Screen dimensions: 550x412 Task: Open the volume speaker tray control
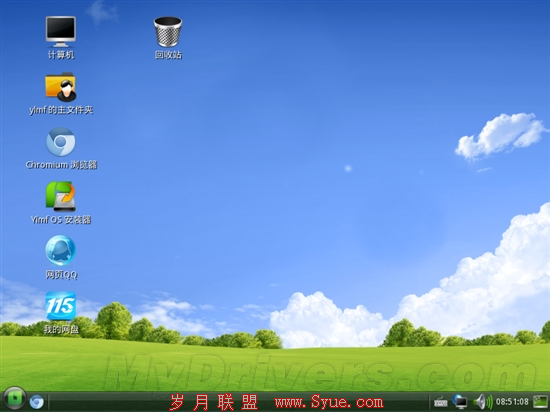click(483, 402)
